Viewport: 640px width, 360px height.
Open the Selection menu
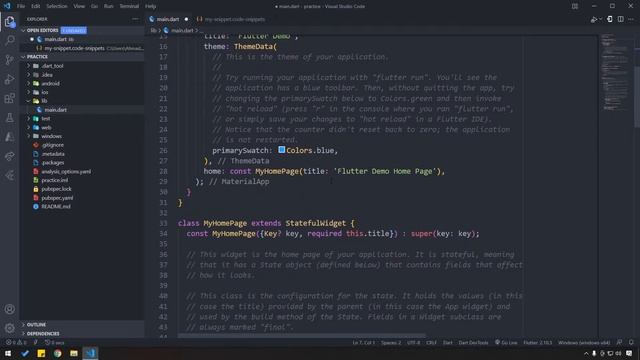coord(56,6)
